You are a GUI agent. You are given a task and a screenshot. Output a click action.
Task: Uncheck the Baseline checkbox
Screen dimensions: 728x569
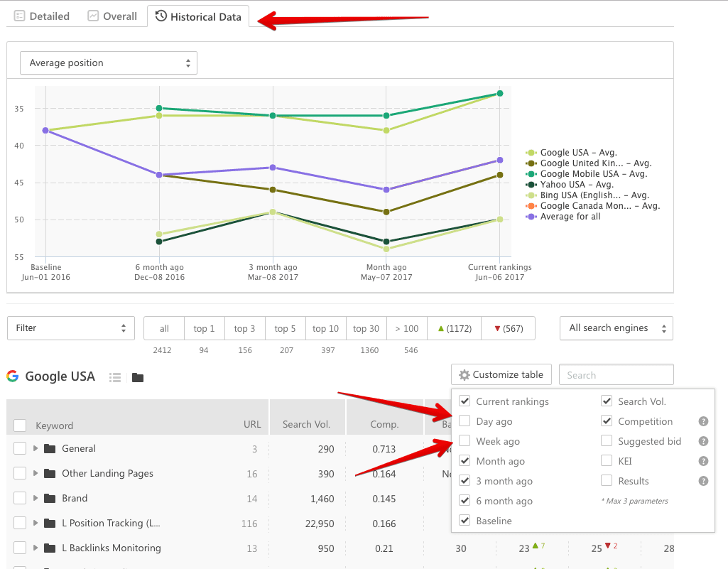point(464,521)
